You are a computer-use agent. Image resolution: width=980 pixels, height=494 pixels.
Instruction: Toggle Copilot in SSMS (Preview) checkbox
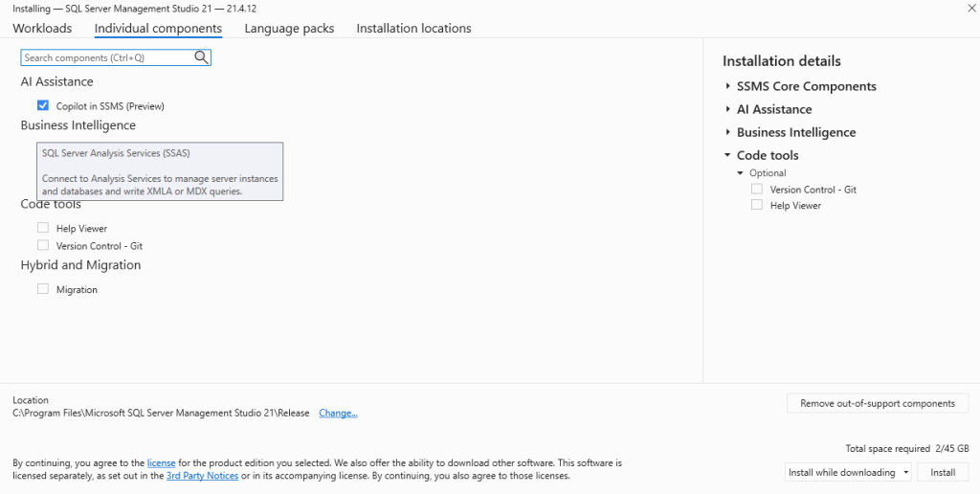pyautogui.click(x=43, y=106)
